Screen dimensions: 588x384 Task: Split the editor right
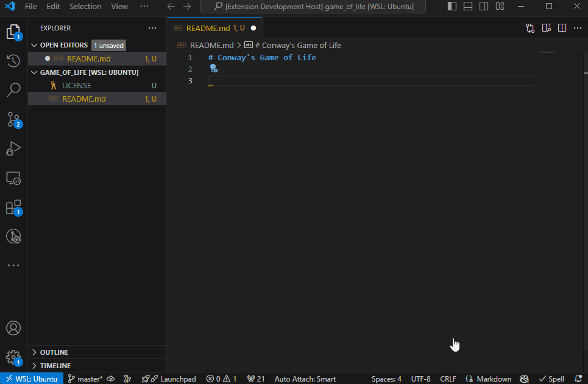coord(562,28)
